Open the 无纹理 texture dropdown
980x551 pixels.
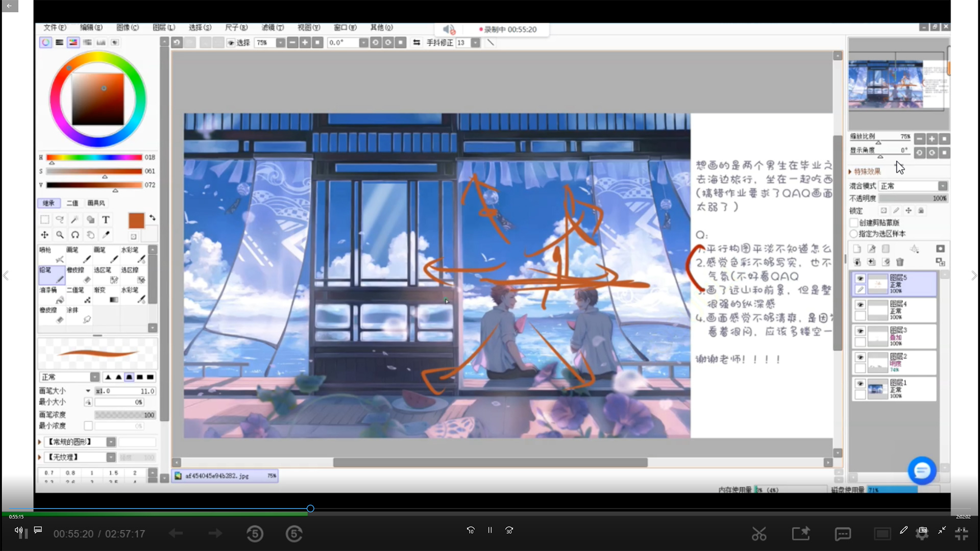[81, 457]
